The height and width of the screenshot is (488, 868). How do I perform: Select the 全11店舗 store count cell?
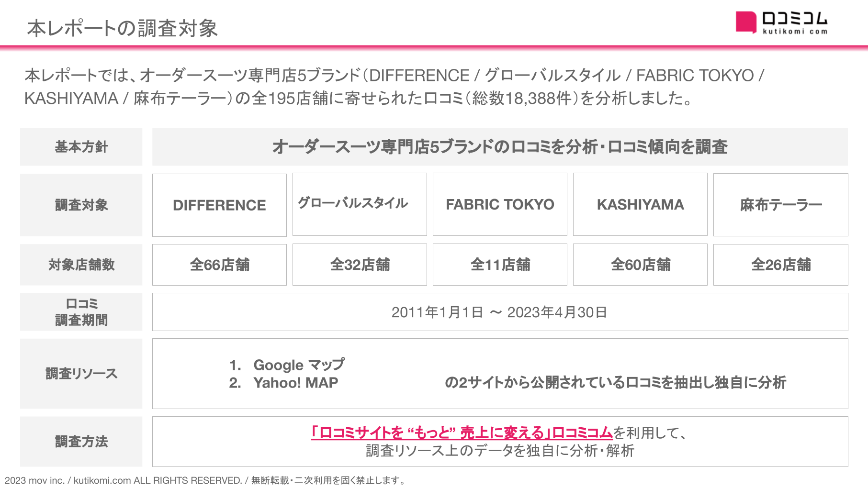[500, 265]
